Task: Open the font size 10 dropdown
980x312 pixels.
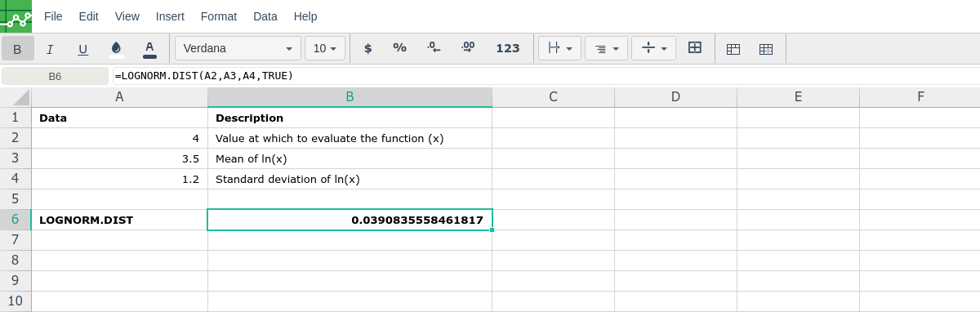Action: [325, 48]
